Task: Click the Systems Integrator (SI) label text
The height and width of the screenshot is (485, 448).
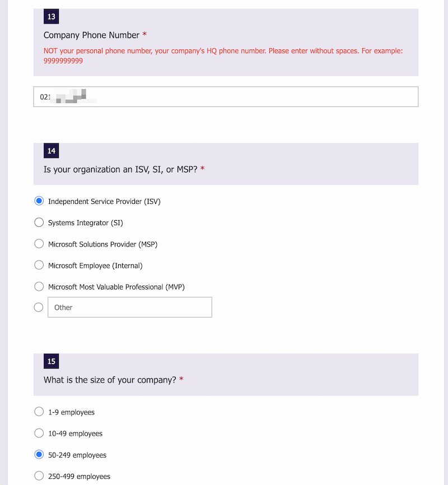Action: [86, 223]
